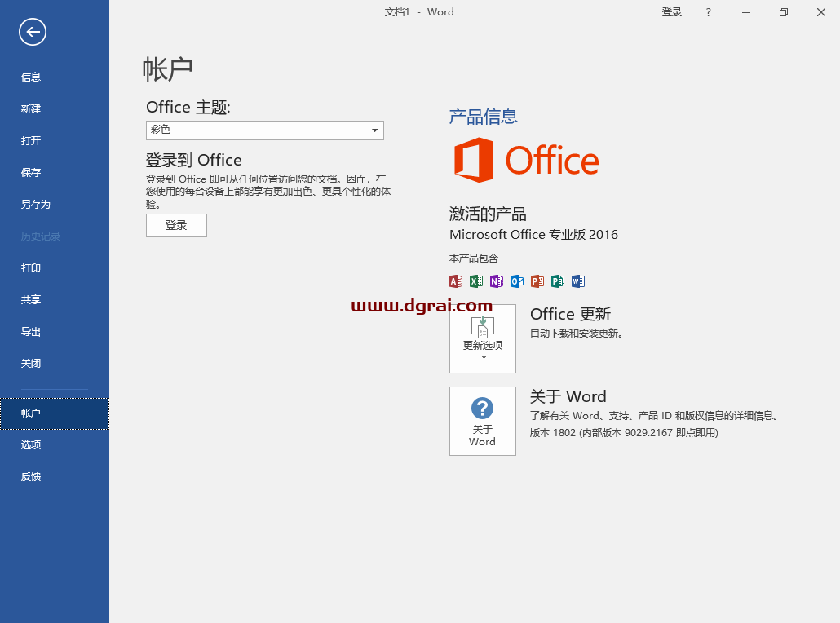
Task: Click the Office 更新 heading
Action: coord(571,314)
